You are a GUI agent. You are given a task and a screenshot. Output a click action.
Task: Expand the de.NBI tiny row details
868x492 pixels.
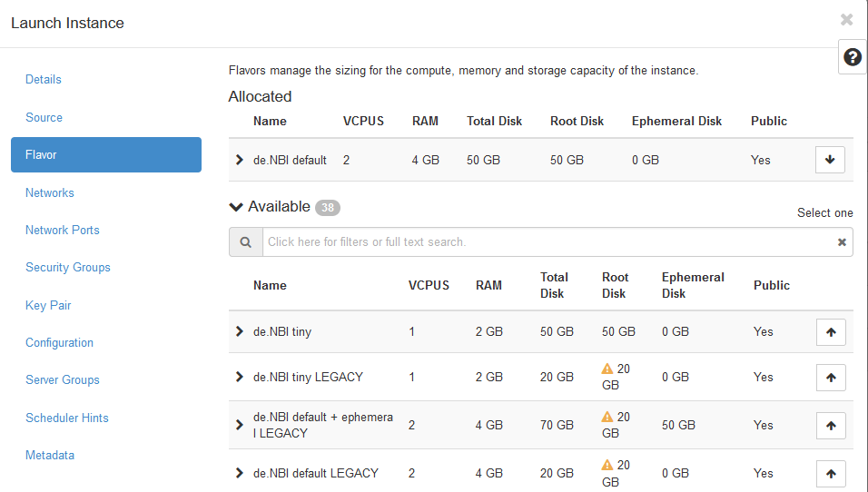[240, 331]
